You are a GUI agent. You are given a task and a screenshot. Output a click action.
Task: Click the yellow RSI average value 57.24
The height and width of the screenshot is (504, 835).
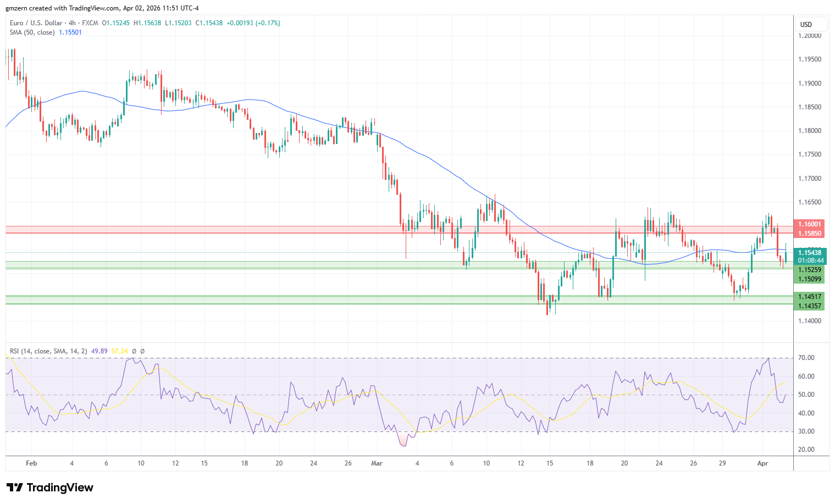tap(119, 351)
